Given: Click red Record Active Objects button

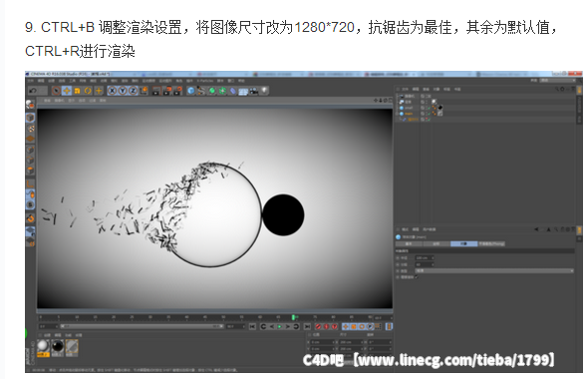Looking at the screenshot, I should (x=318, y=327).
